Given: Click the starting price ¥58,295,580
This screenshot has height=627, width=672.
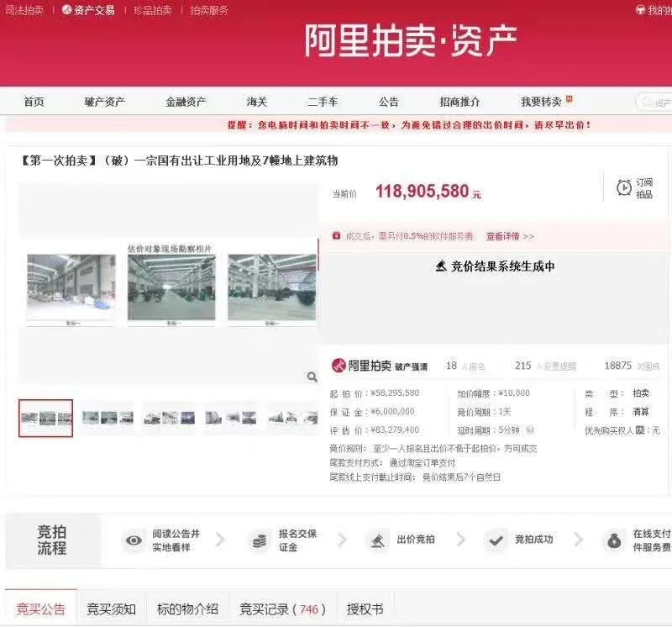Looking at the screenshot, I should tap(395, 393).
